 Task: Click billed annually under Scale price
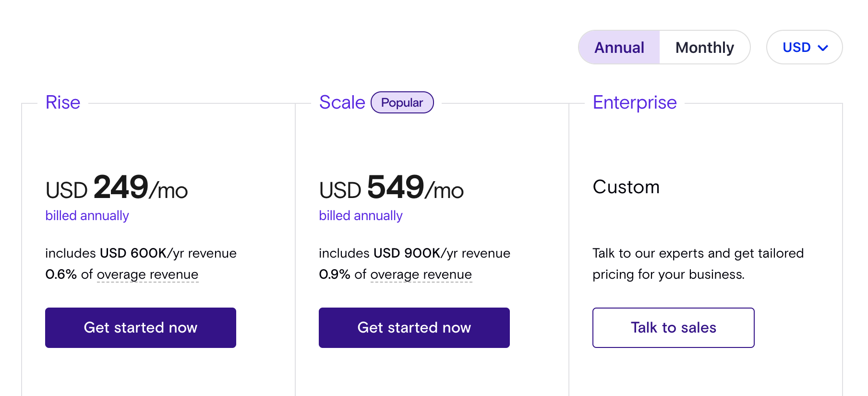(361, 215)
